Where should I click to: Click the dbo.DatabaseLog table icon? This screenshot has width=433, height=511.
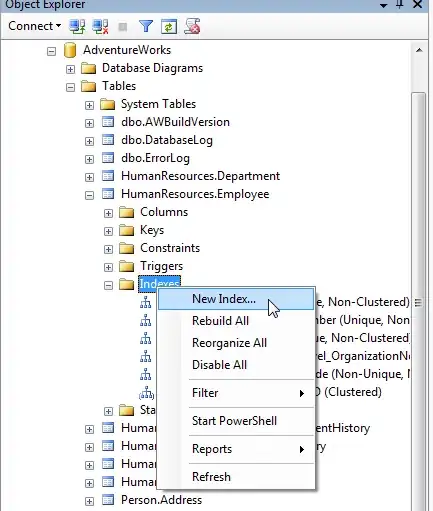[108, 140]
